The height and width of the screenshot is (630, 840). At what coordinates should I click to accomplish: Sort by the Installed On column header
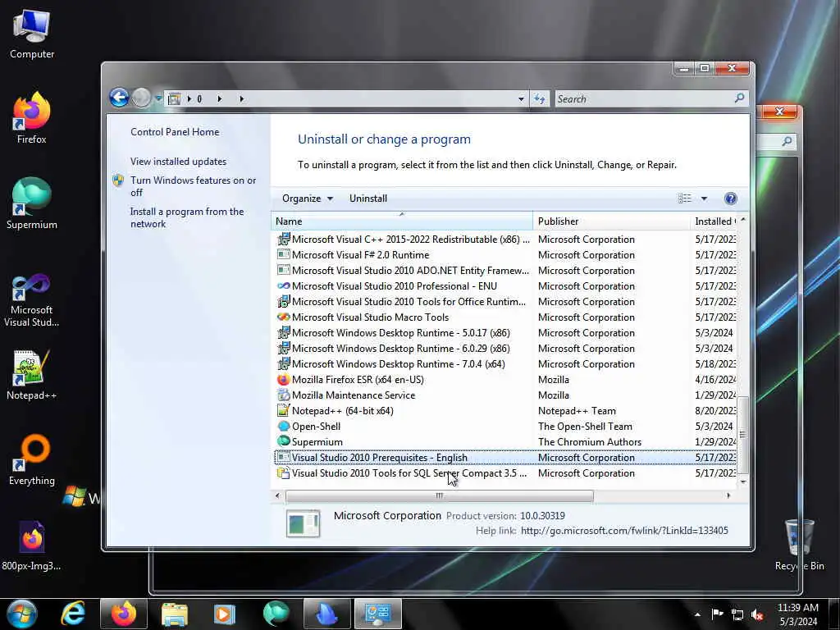pos(714,221)
